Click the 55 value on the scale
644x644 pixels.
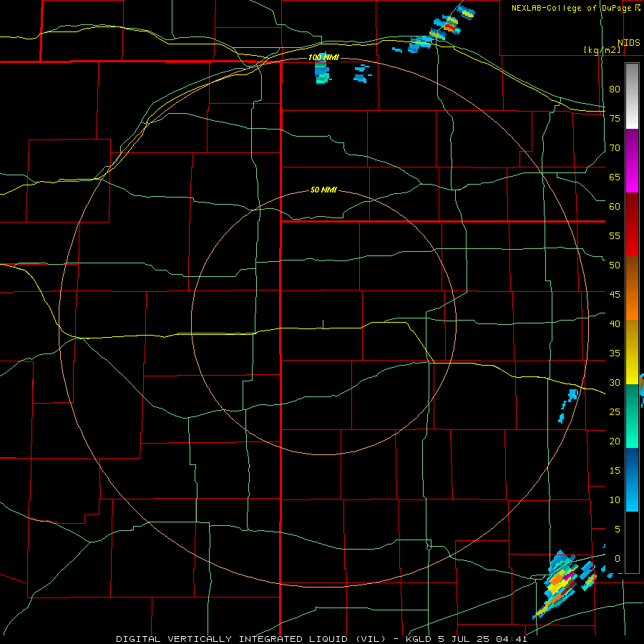click(x=615, y=235)
